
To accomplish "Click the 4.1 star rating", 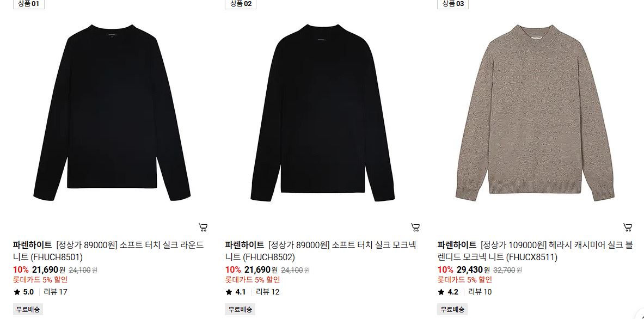I will [x=236, y=292].
